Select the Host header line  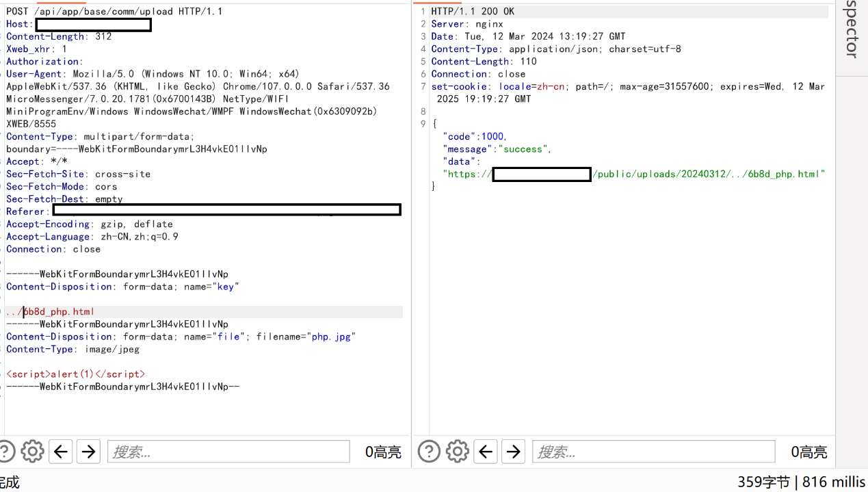(x=79, y=25)
